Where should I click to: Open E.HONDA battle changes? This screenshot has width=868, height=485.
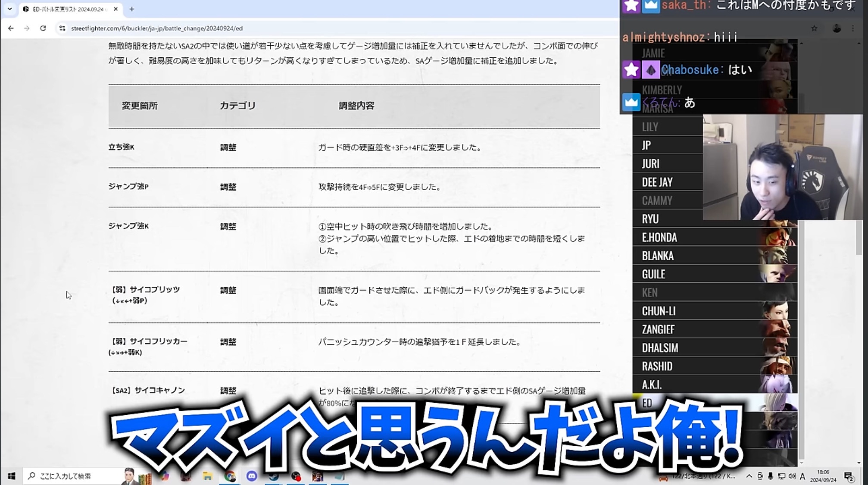click(715, 238)
